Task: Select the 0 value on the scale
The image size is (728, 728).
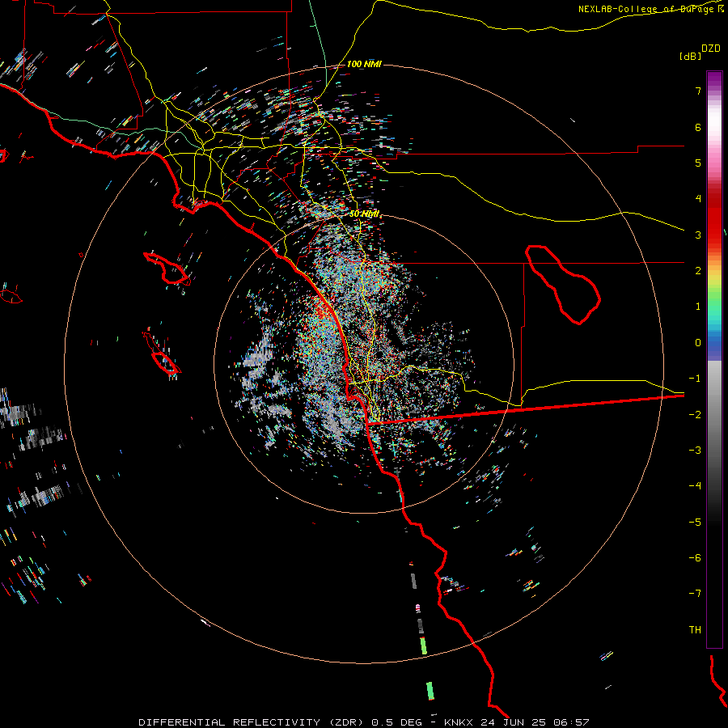Action: point(698,343)
